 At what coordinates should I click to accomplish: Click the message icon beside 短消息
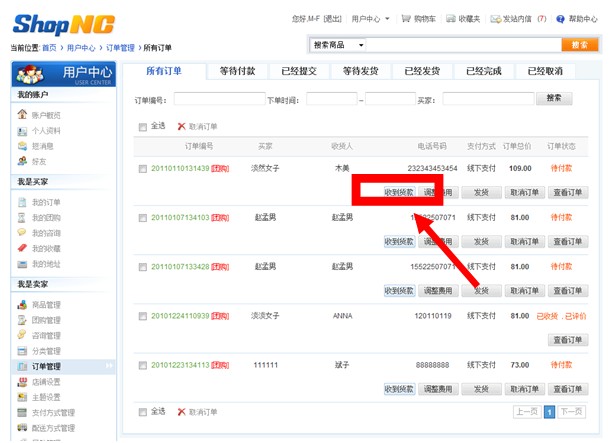(22, 146)
